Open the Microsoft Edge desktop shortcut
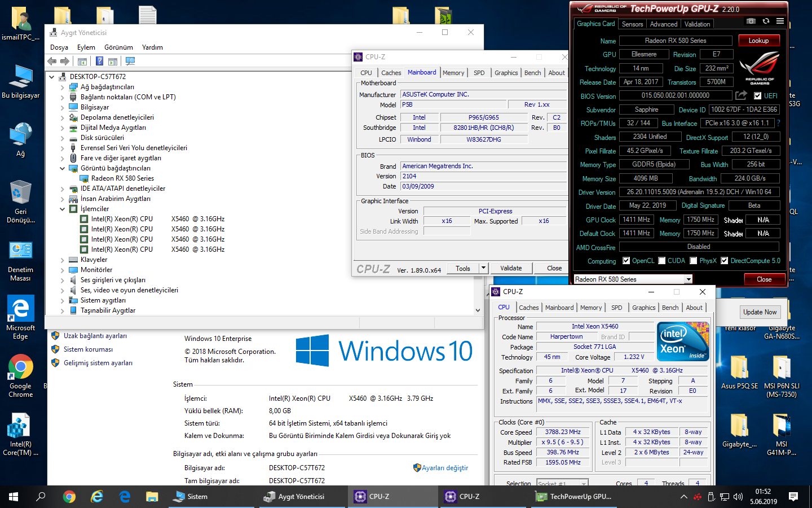 21,317
